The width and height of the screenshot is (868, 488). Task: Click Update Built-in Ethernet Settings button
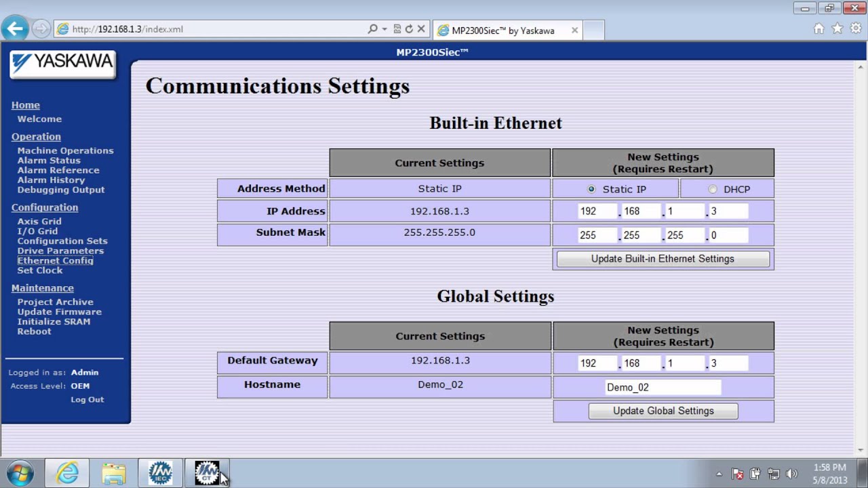pos(663,259)
